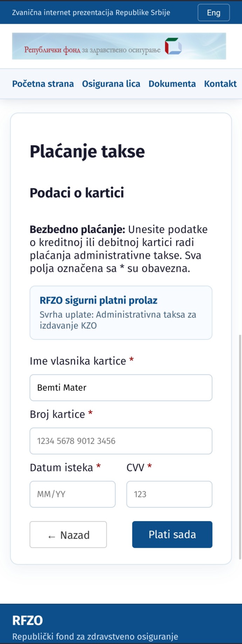
Task: Click the RFZO emblem icon in banner
Action: (173, 46)
